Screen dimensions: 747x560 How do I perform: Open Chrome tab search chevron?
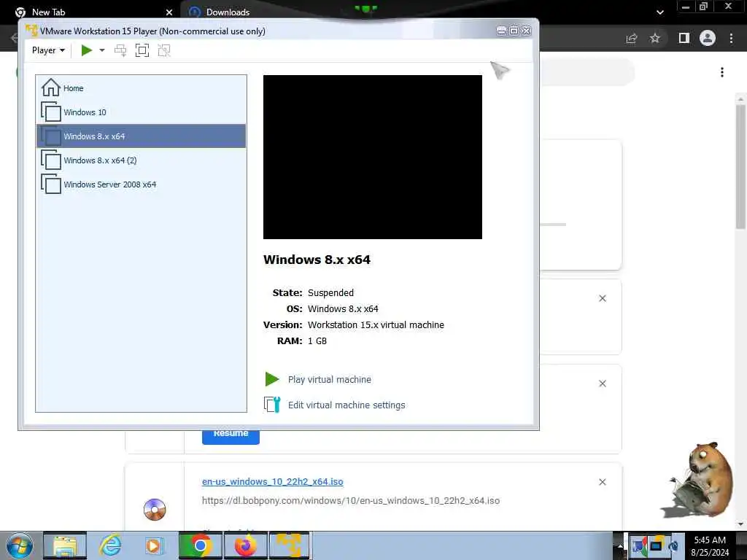coord(659,12)
